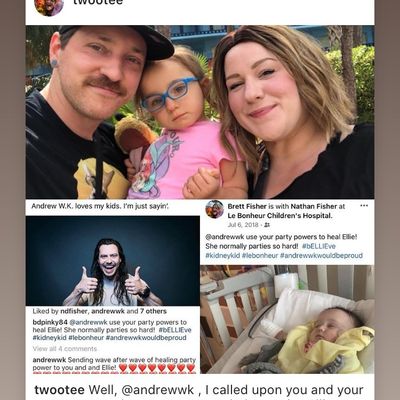
Task: Select the #andrewwkwouldbeproud hashtag on the right
Action: coord(321,256)
